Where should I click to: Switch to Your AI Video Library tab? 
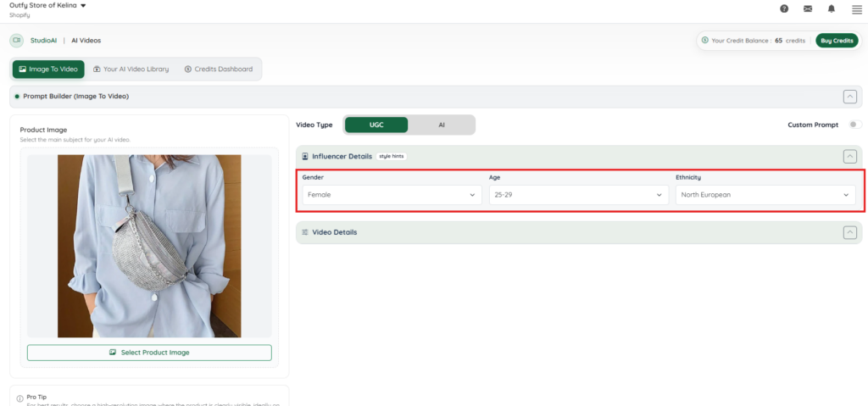coord(131,69)
